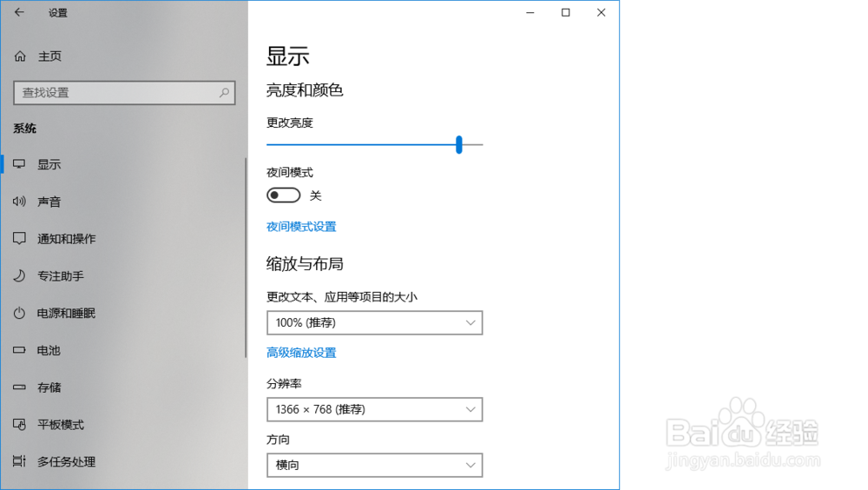Select 通知和操作 in the sidebar
Screen dimensions: 868x490
pyautogui.click(x=67, y=239)
